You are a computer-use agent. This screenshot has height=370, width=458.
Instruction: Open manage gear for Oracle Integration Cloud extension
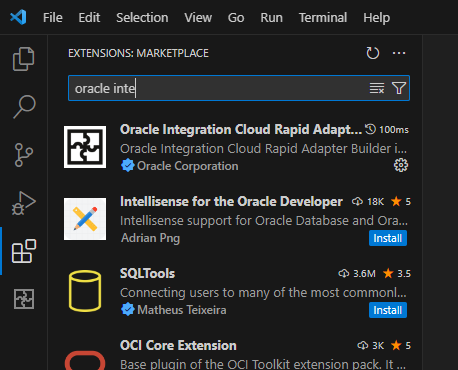(x=401, y=165)
